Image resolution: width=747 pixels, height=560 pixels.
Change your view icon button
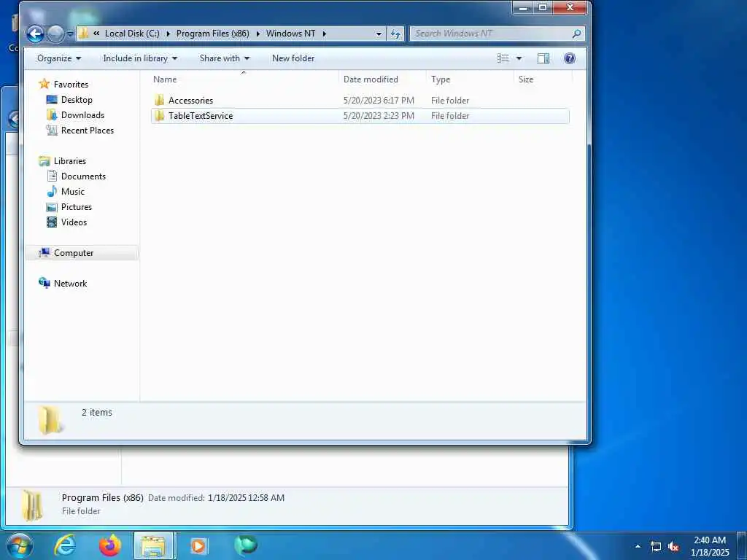(x=503, y=58)
